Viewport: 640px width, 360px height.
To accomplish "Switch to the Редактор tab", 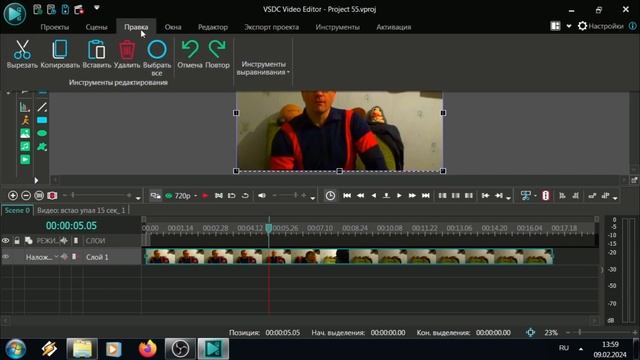I will tap(213, 27).
